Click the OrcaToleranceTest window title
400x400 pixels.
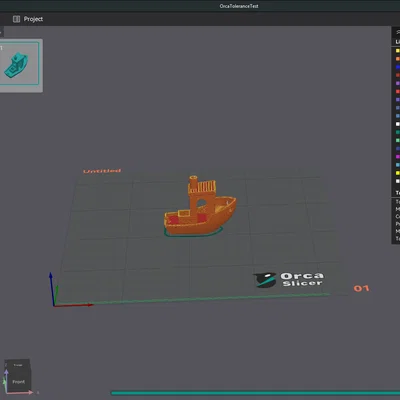click(239, 6)
